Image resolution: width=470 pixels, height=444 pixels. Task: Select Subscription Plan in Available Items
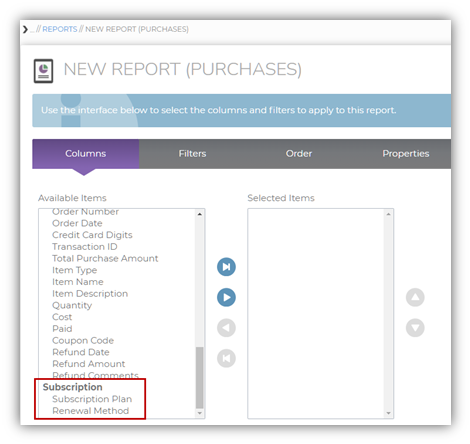tap(92, 399)
